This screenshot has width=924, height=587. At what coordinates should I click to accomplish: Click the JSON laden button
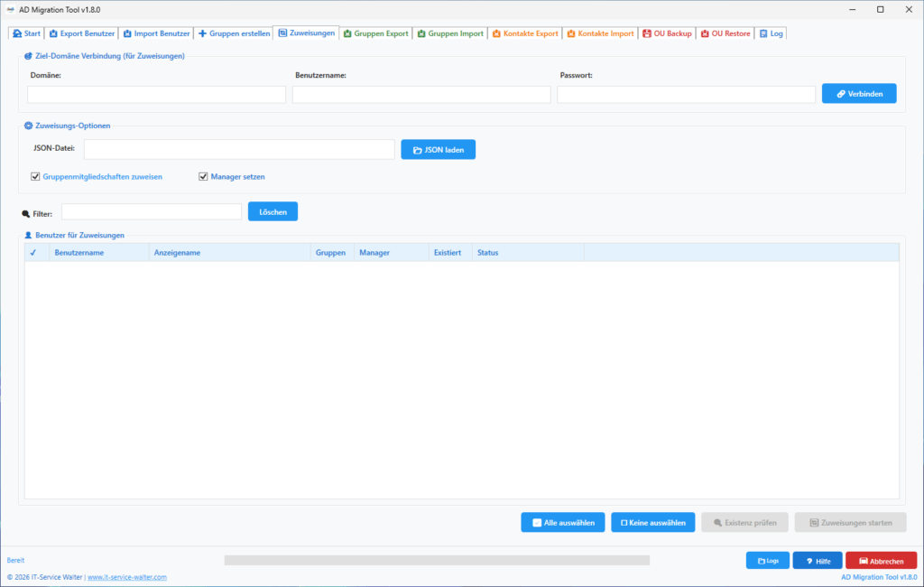click(438, 150)
